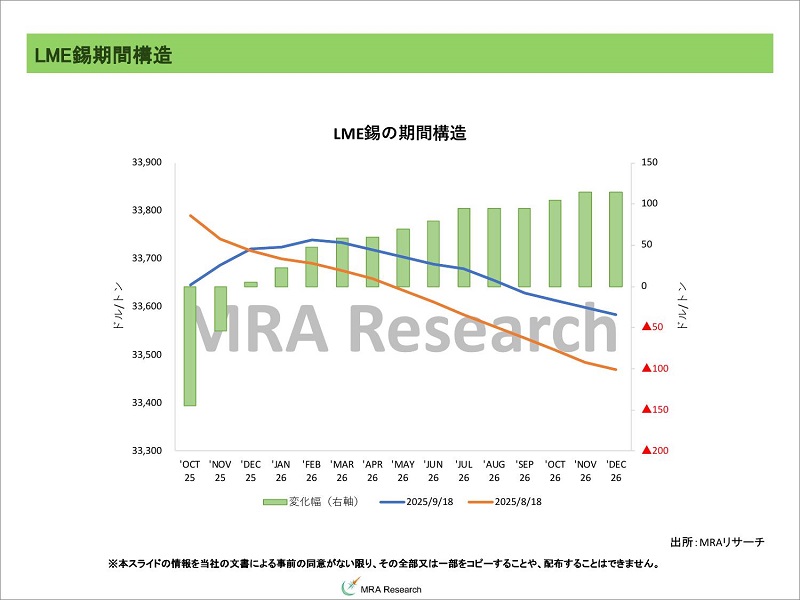Click the copyright disclaimer text at bottom
Viewport: 800px width, 600px height.
[x=382, y=564]
